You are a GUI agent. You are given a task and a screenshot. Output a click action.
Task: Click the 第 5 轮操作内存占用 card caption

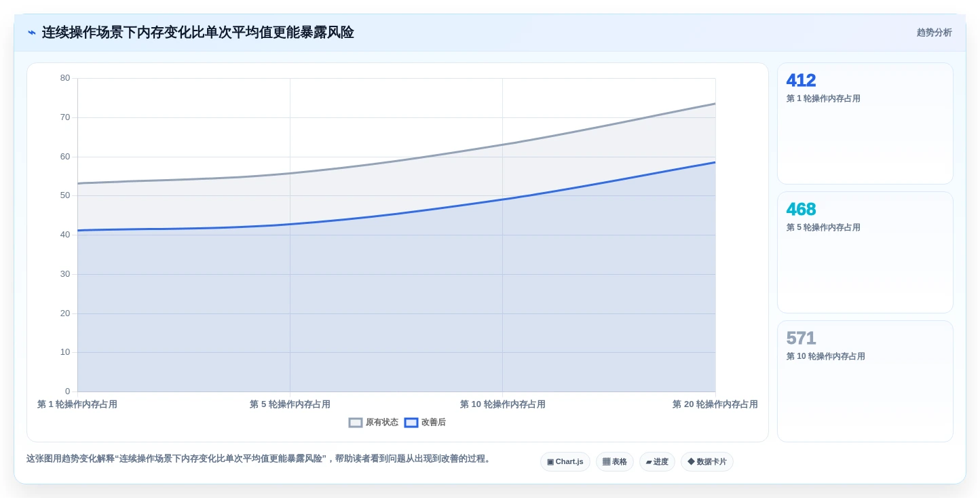(x=823, y=227)
